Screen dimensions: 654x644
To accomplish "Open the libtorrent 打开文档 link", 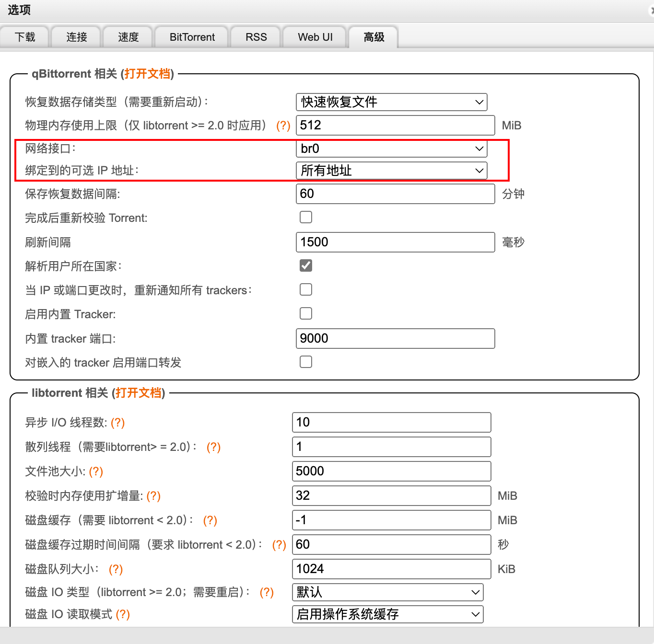I will 138,393.
